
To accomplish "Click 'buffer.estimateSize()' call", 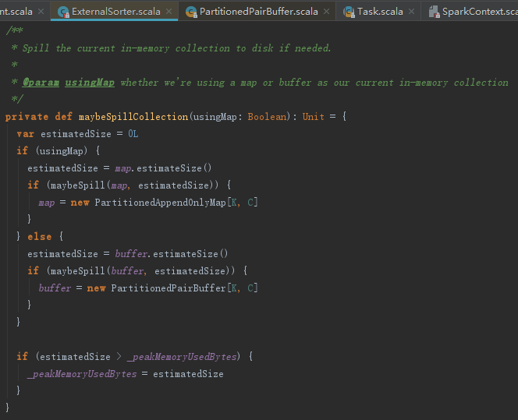I will pos(172,254).
